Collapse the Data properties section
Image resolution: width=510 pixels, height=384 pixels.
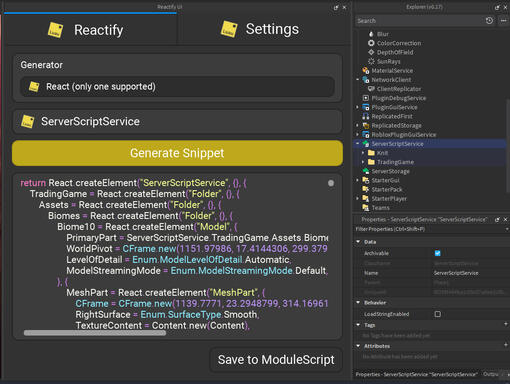358,242
